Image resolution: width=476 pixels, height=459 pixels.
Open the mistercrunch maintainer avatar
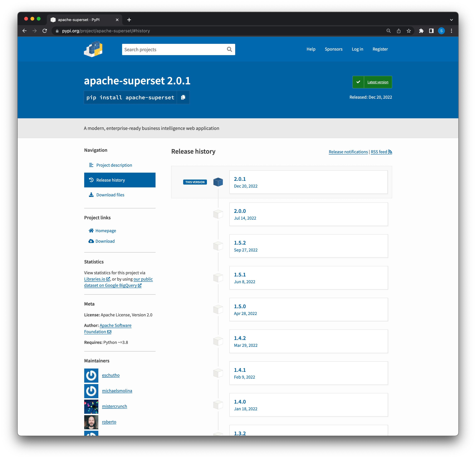(91, 407)
